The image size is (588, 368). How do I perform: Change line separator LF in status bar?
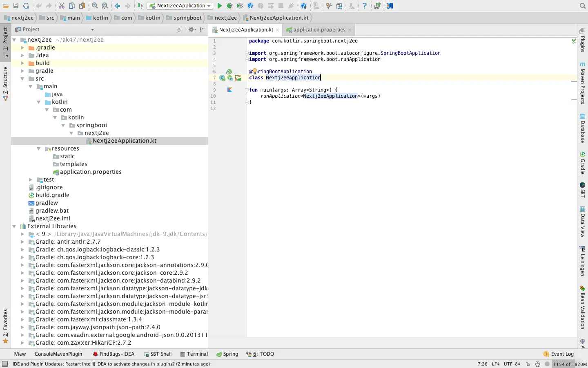(x=496, y=364)
